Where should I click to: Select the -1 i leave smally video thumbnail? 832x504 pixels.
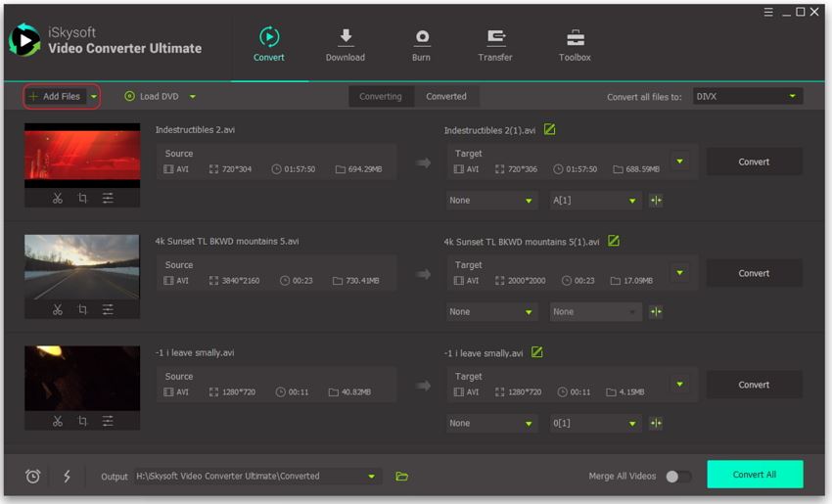[x=82, y=378]
